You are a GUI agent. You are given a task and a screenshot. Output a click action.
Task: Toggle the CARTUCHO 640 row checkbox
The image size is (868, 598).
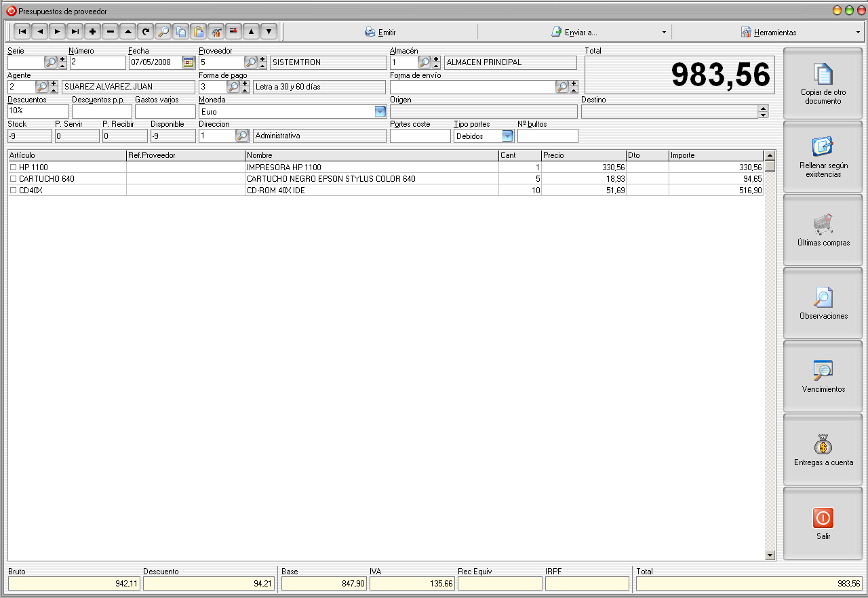(13, 179)
